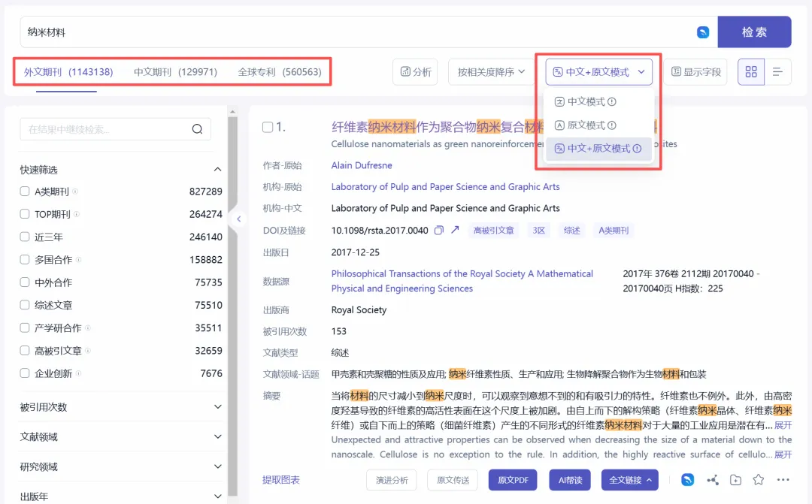This screenshot has height=504, width=812.
Task: Click the 高被引文章 tag
Action: tap(493, 231)
